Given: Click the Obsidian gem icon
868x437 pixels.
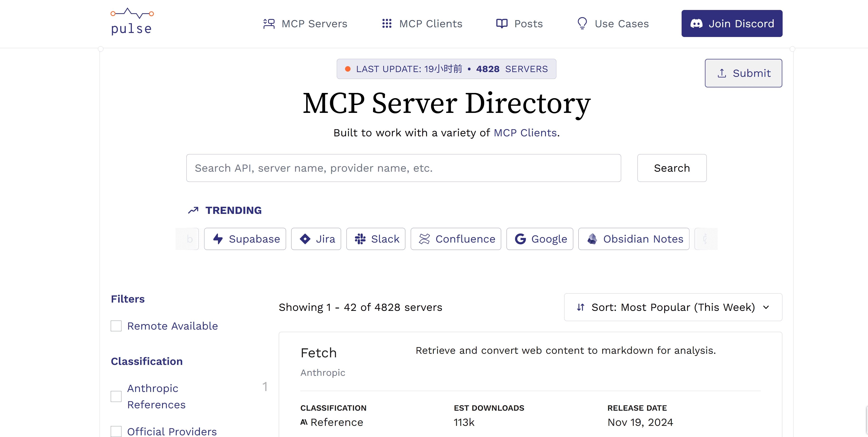Looking at the screenshot, I should tap(592, 239).
